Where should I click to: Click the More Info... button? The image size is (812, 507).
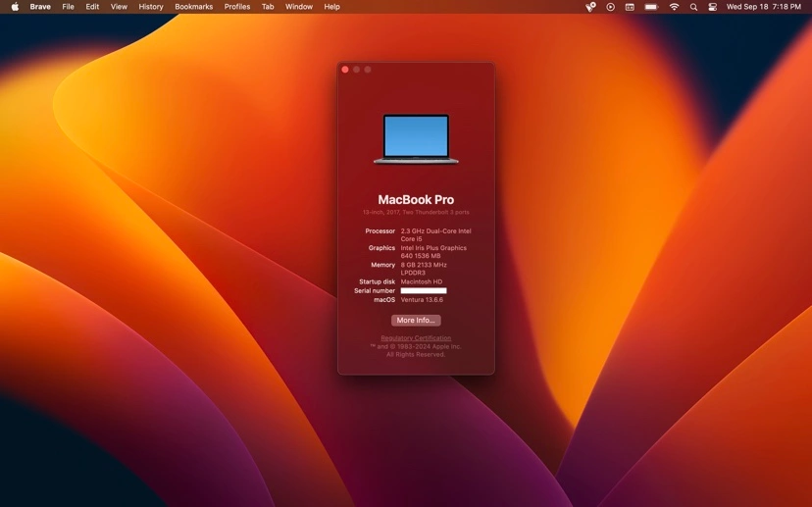click(x=416, y=321)
